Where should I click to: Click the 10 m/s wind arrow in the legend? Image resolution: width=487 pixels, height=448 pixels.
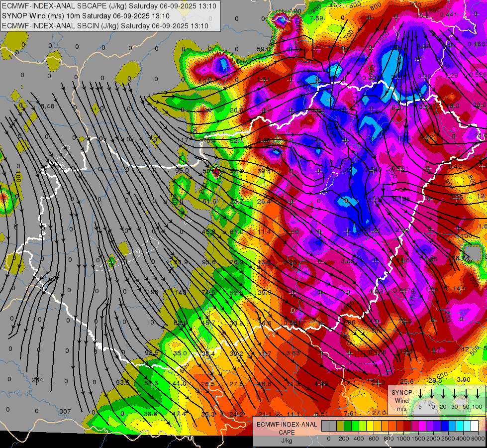coord(432,394)
